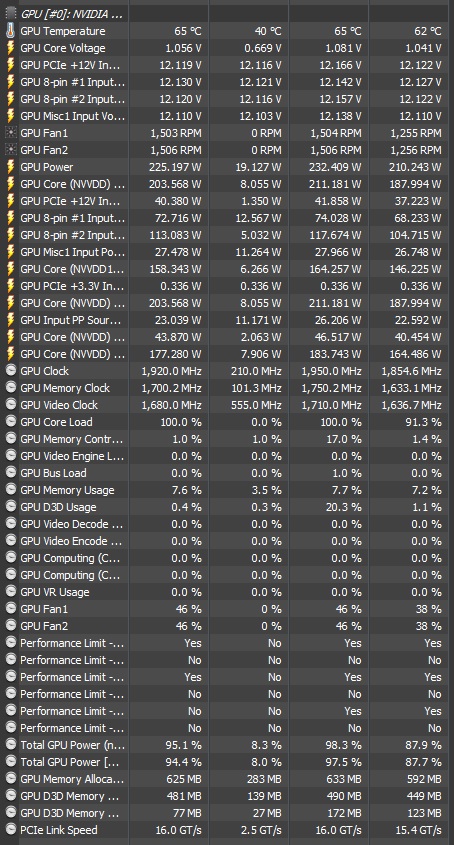Click the 0.669 V core voltage value

coord(263,49)
